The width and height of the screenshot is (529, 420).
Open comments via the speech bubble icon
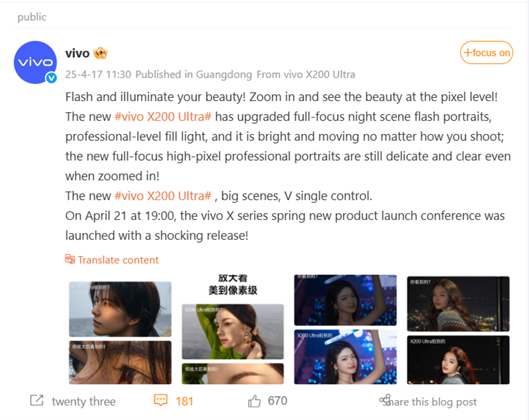(160, 401)
